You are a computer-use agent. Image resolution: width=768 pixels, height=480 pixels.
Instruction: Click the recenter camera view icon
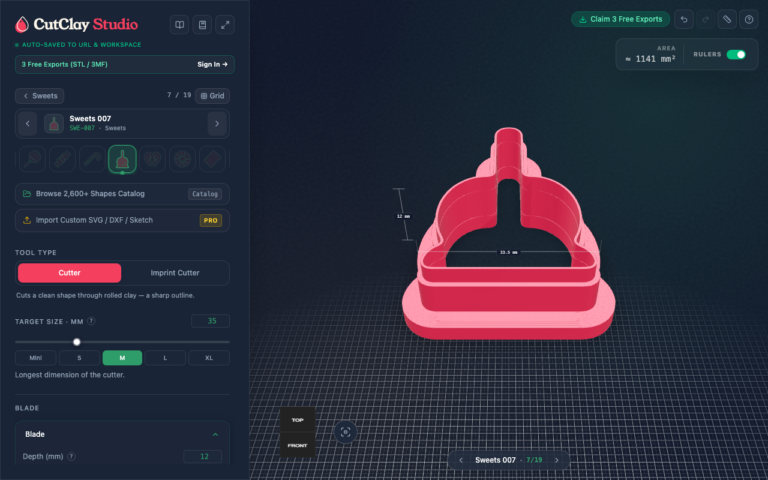tap(345, 432)
